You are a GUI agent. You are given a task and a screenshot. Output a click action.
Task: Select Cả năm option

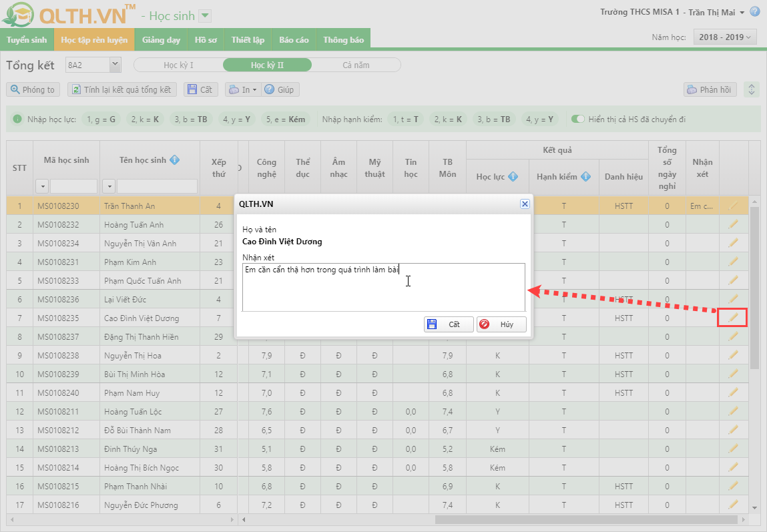tap(356, 65)
